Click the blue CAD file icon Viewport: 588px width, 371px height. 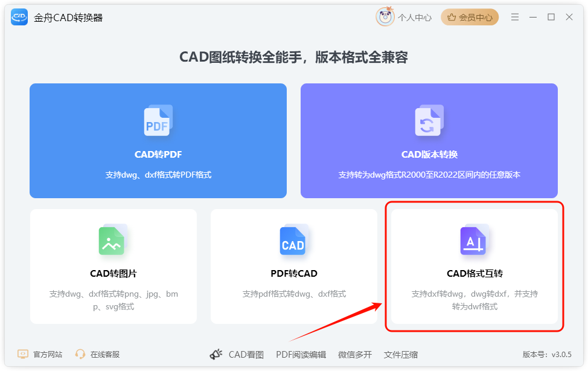[x=294, y=239]
